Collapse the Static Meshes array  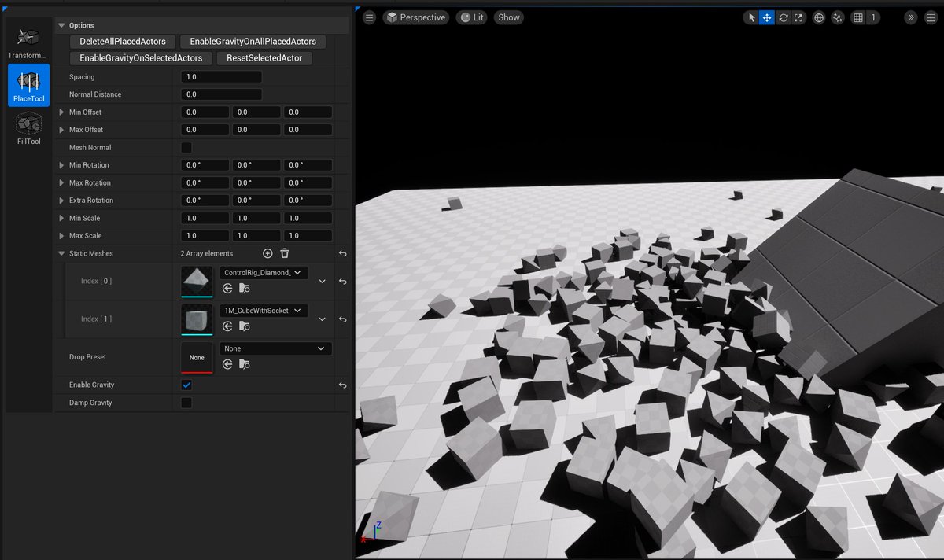(x=61, y=253)
